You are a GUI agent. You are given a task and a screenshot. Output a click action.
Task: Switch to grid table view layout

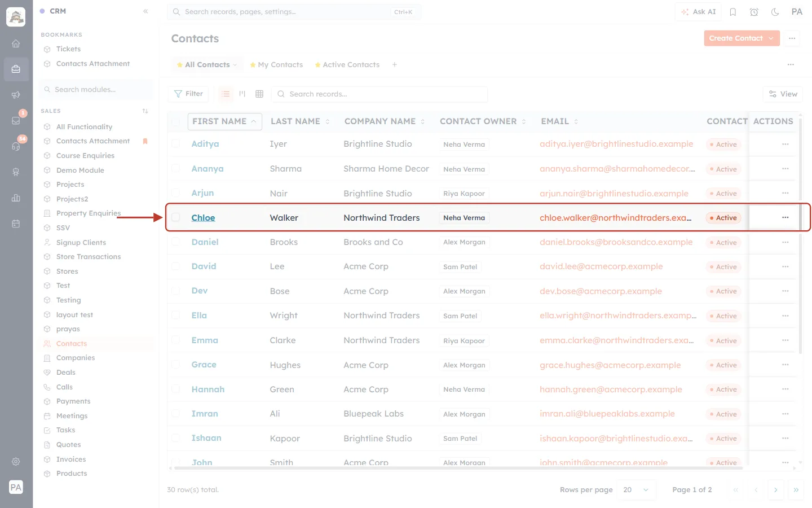(259, 94)
